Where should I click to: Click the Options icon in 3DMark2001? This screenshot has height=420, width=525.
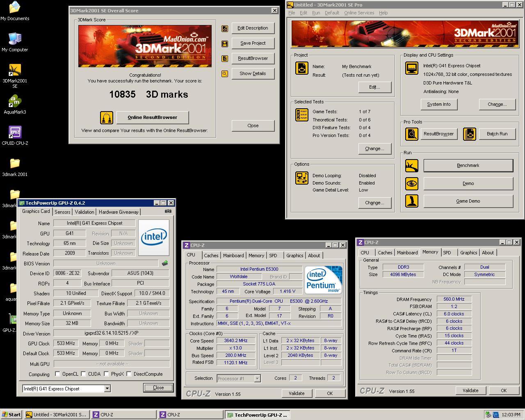click(302, 178)
